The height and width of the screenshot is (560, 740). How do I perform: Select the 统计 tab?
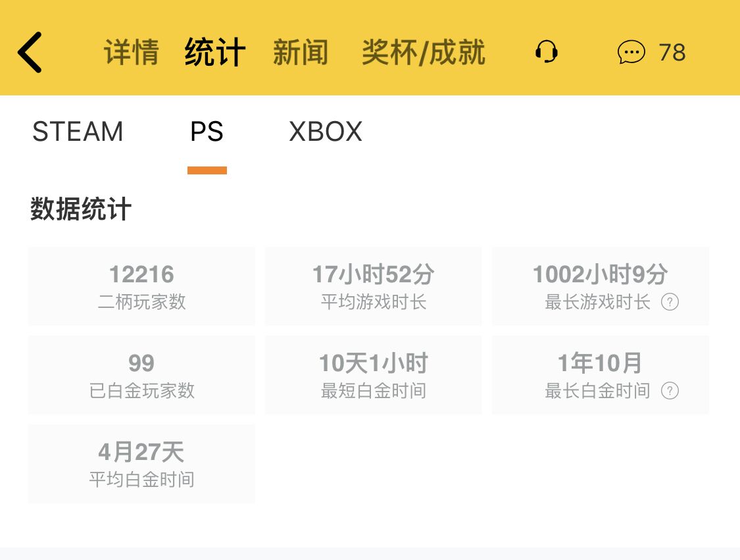coord(215,53)
